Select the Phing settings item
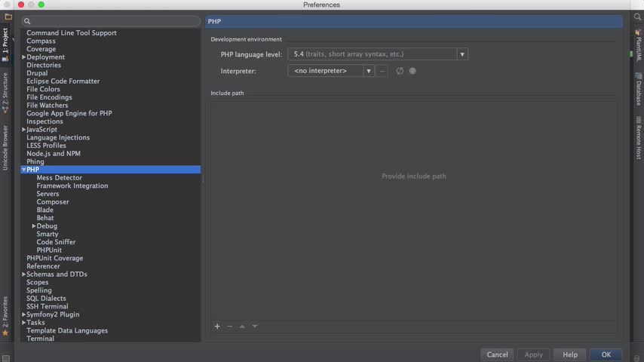644x362 pixels. click(x=35, y=161)
